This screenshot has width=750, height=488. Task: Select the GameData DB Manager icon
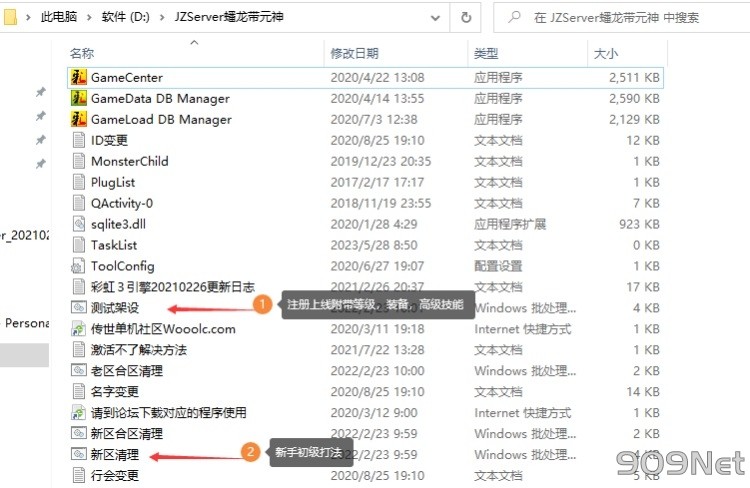79,98
